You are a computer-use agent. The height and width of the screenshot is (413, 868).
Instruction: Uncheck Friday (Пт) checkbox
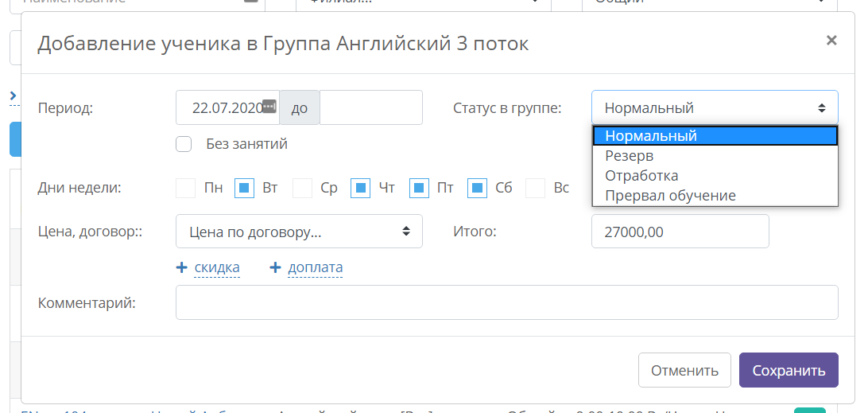pyautogui.click(x=419, y=188)
